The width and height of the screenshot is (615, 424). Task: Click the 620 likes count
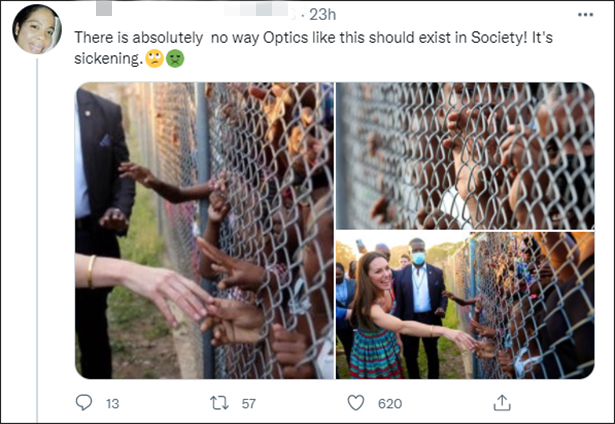click(388, 404)
